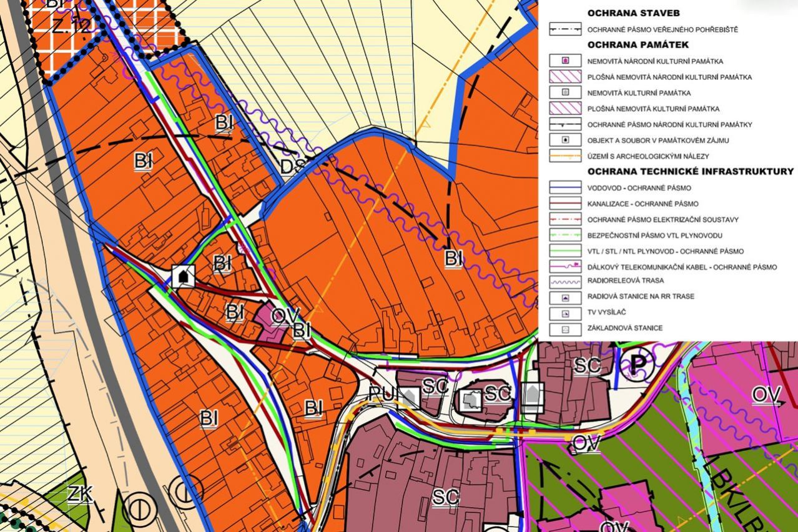
Task: Click the ZK zone label on the map
Action: pos(81,495)
